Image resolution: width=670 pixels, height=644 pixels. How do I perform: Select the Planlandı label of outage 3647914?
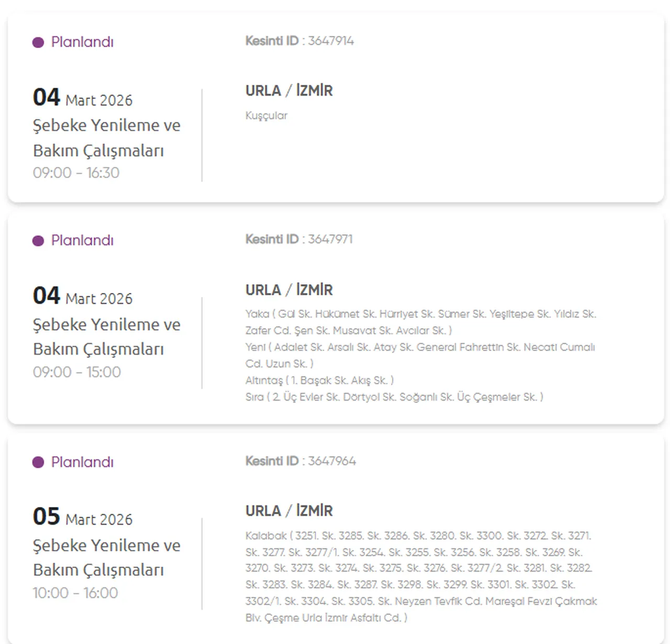[x=82, y=42]
